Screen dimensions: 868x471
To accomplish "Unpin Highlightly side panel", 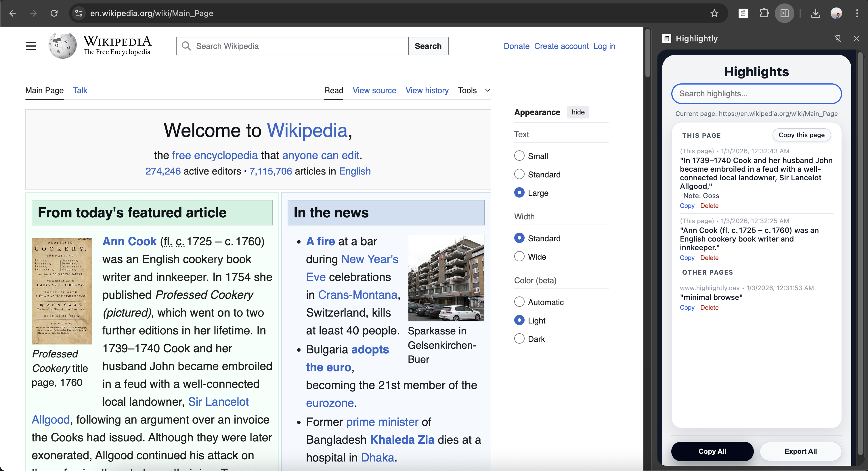I will click(838, 39).
